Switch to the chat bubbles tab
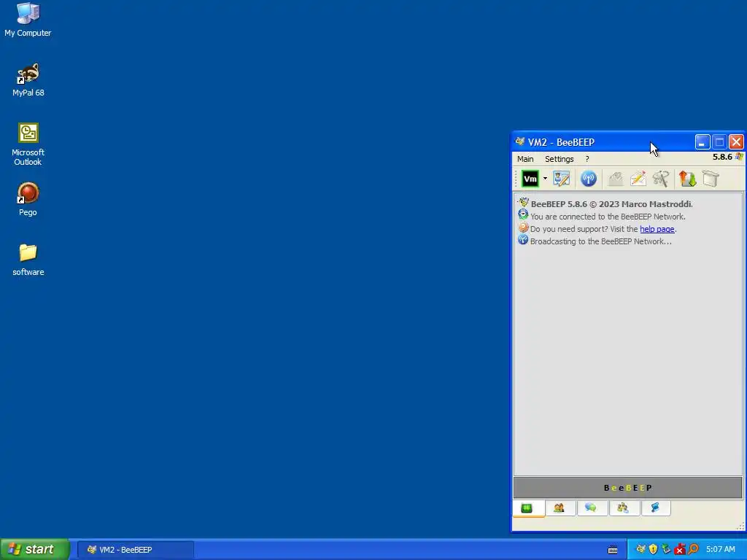Image resolution: width=747 pixels, height=560 pixels. click(x=592, y=508)
